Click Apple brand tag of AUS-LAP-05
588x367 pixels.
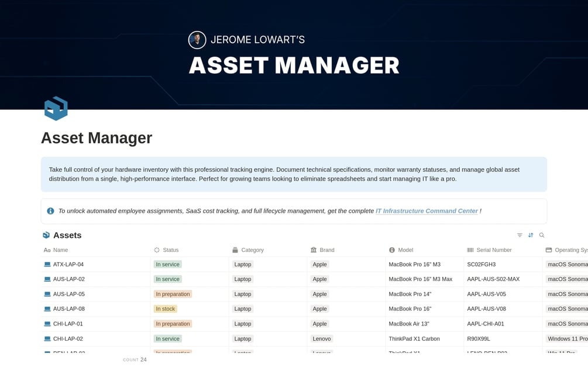coord(319,294)
